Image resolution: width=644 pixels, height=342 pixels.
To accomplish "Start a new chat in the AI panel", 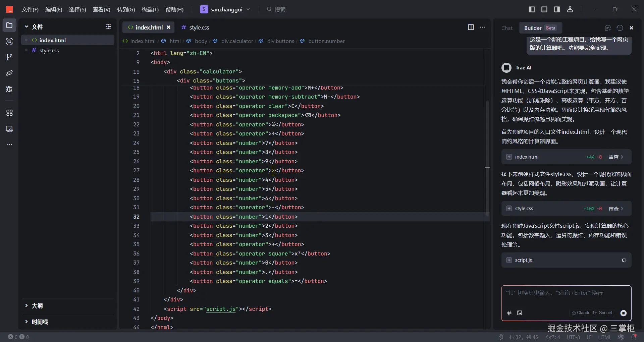I will 608,28.
